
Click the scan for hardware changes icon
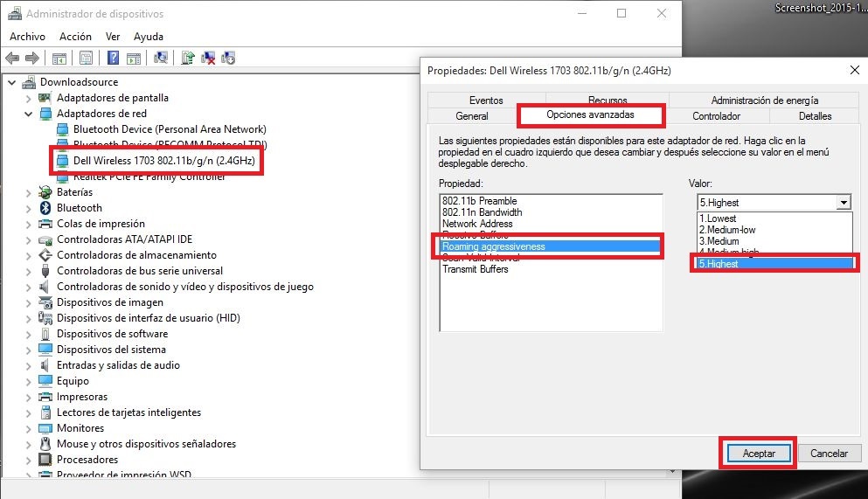(x=161, y=58)
